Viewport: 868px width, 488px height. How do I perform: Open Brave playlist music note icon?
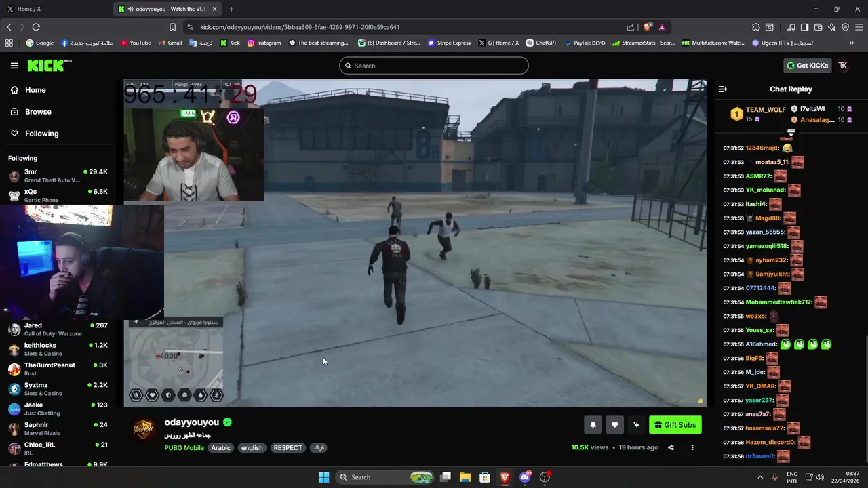click(x=791, y=27)
